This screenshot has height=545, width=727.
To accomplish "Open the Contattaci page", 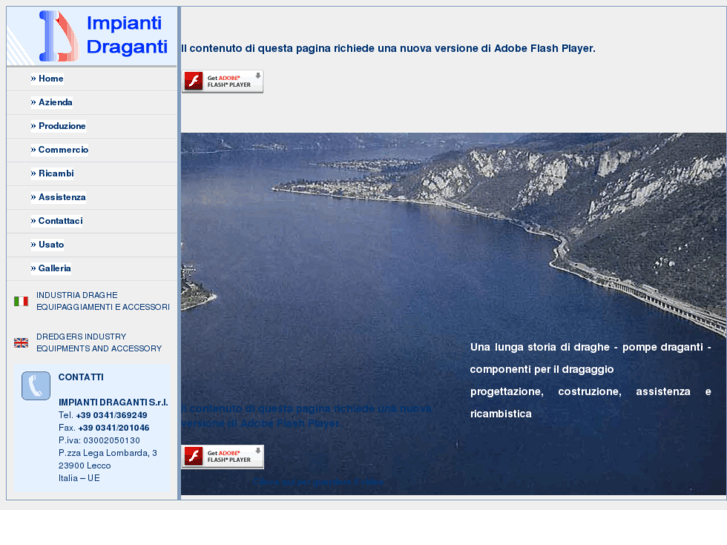I will pos(57,221).
